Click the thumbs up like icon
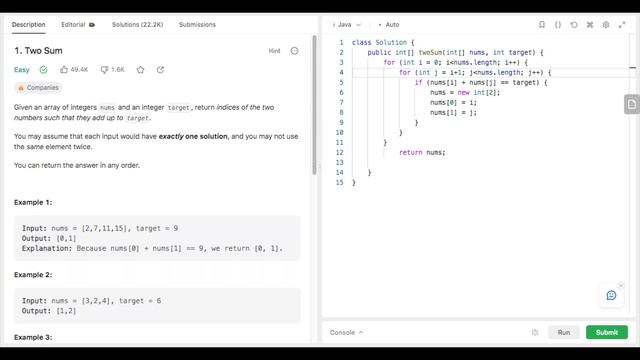The image size is (640, 360). click(x=64, y=69)
